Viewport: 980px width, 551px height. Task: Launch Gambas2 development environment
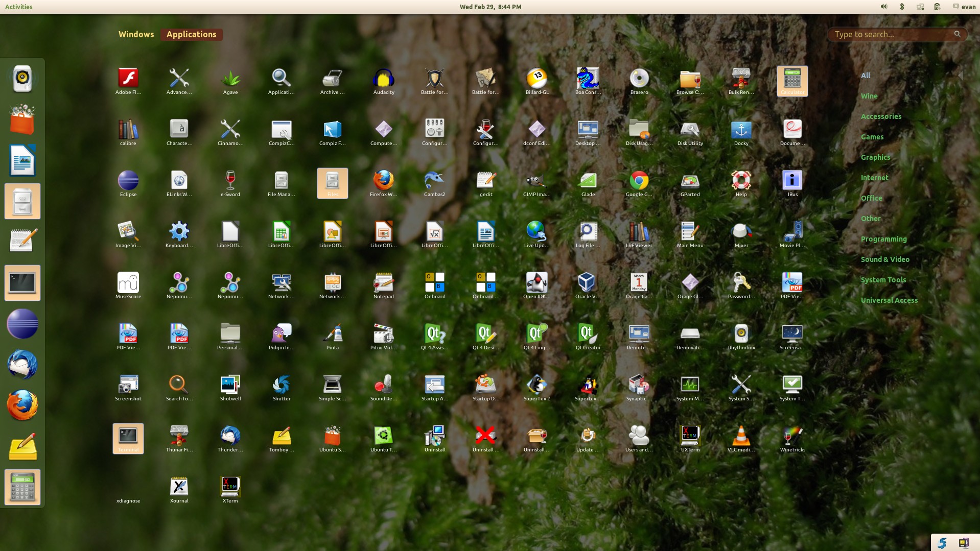pyautogui.click(x=435, y=183)
